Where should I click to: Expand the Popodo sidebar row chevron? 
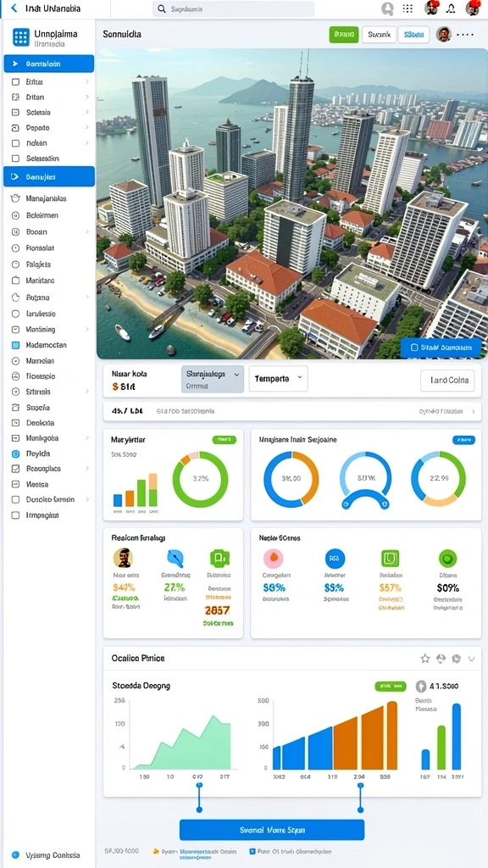[x=87, y=128]
